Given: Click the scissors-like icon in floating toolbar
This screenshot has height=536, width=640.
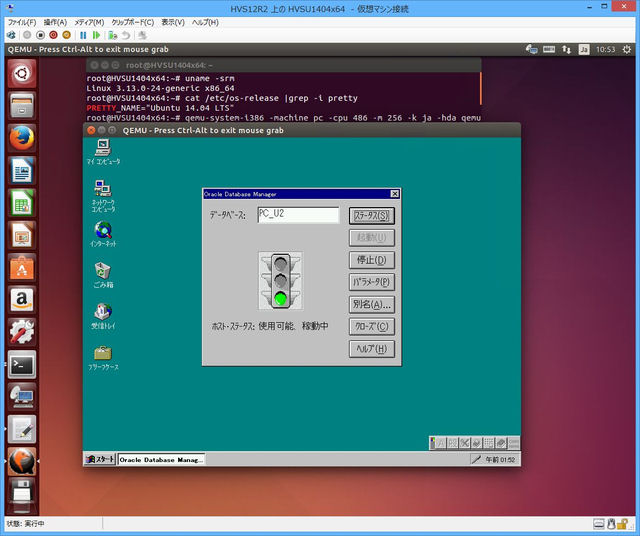Looking at the screenshot, I should 464,443.
